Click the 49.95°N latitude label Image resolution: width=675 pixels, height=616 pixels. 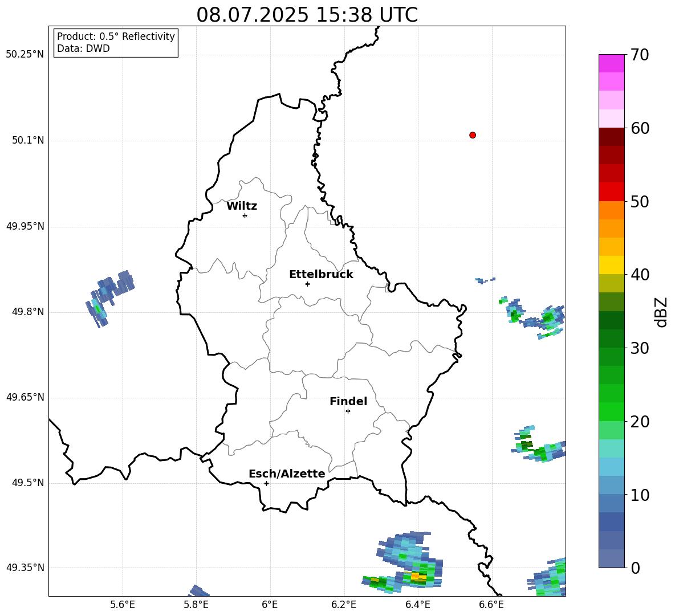[25, 226]
